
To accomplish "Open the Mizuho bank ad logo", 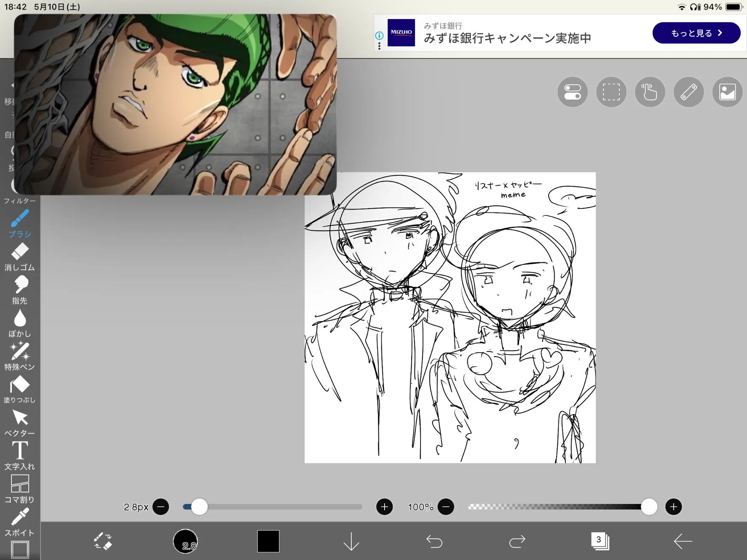I will [x=401, y=32].
